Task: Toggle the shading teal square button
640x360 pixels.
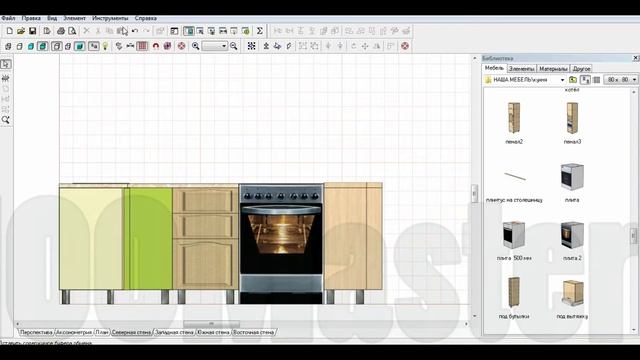Action: [x=80, y=46]
